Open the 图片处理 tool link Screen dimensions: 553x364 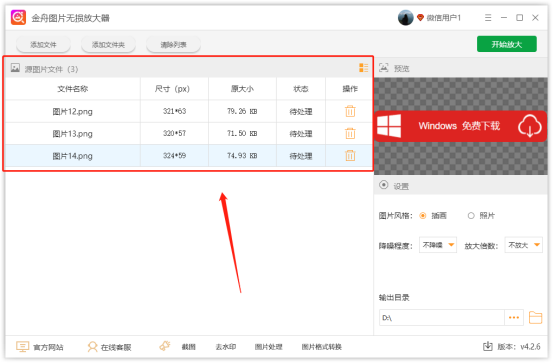(269, 347)
